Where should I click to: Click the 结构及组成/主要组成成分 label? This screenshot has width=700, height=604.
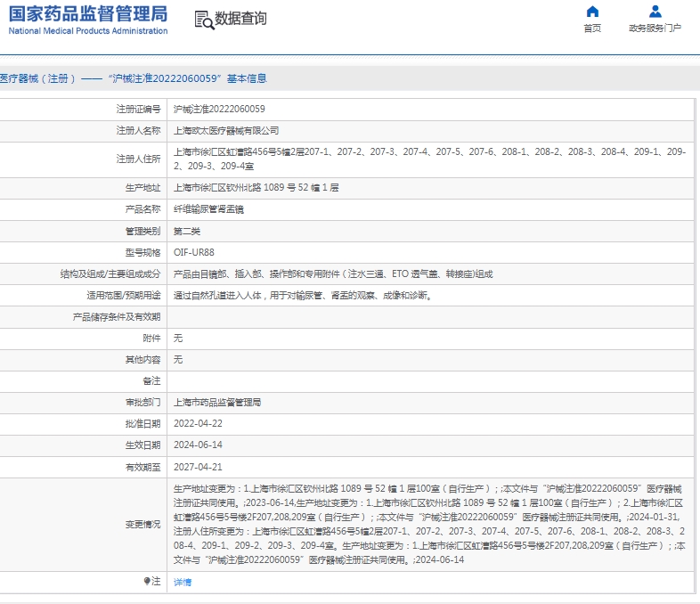pos(110,274)
